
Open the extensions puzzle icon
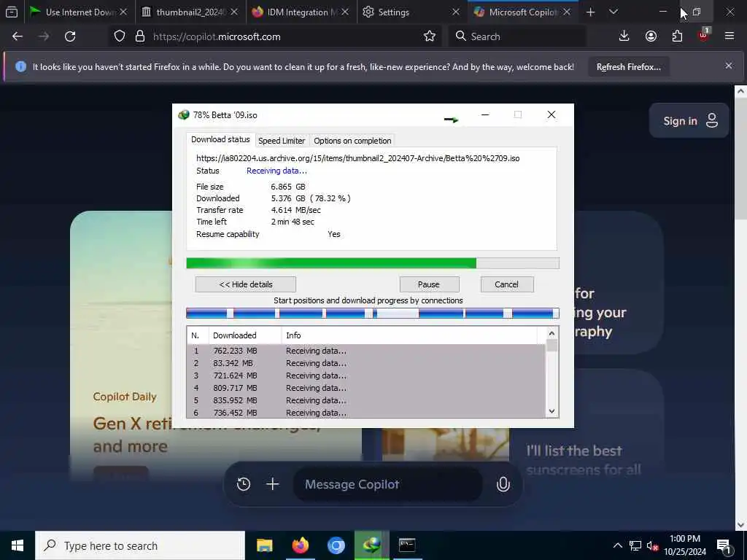tap(677, 36)
